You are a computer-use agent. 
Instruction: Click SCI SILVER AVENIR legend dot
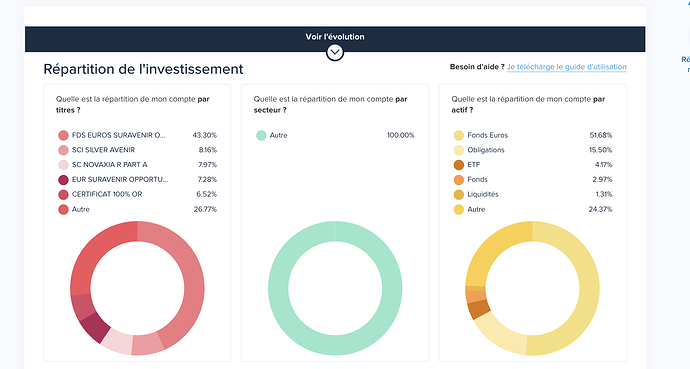click(63, 150)
